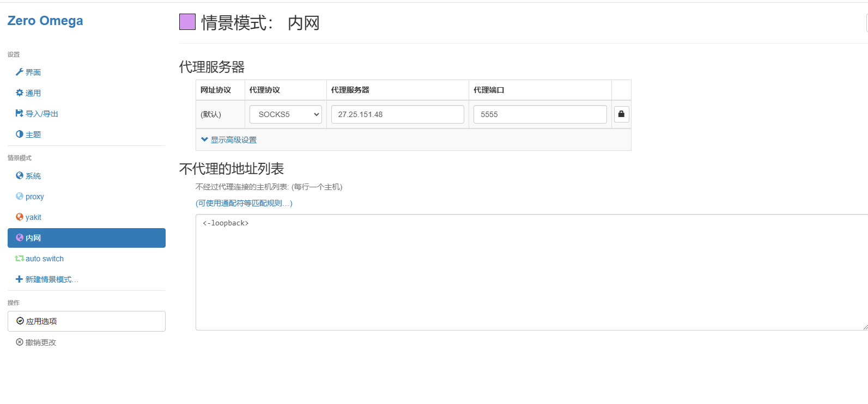Go to 导入/导出 page
This screenshot has width=868, height=404.
pos(86,114)
